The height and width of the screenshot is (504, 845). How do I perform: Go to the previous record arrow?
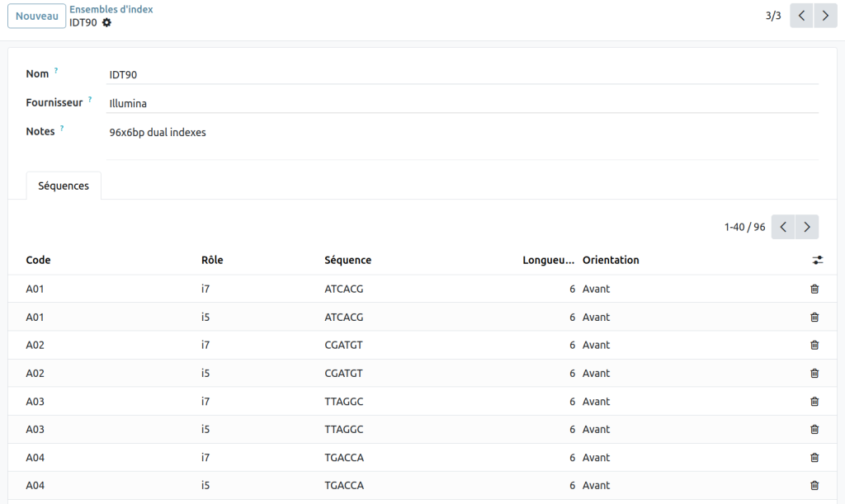click(801, 16)
